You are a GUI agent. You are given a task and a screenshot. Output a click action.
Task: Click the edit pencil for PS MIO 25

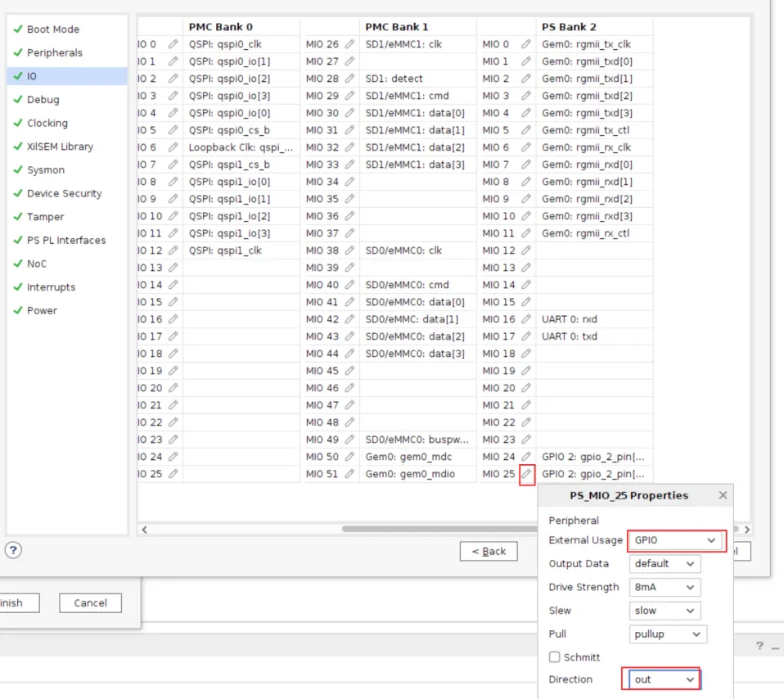pyautogui.click(x=527, y=474)
